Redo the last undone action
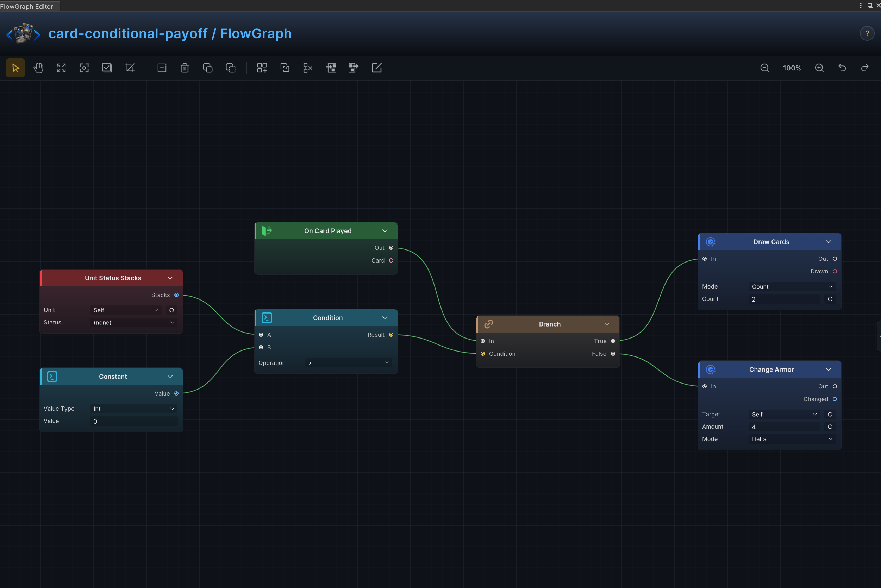The image size is (881, 588). pos(865,68)
